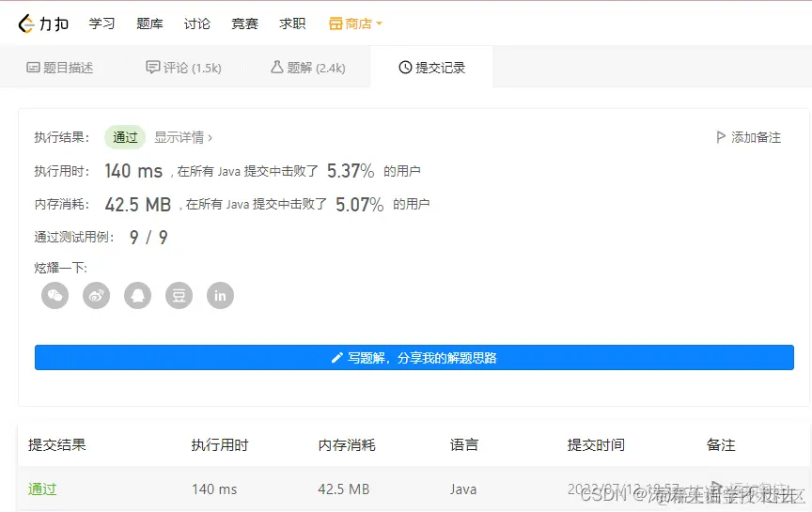Viewport: 812px width, 512px height.
Task: Click the 5.07% memory percentile
Action: point(359,205)
